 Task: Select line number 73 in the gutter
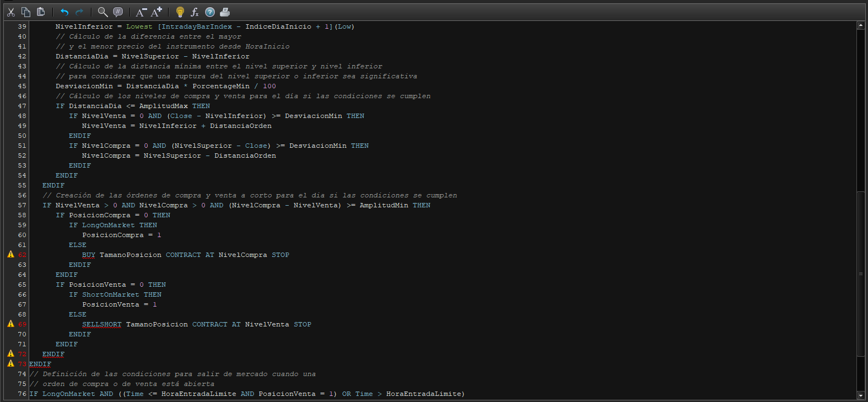pos(22,364)
